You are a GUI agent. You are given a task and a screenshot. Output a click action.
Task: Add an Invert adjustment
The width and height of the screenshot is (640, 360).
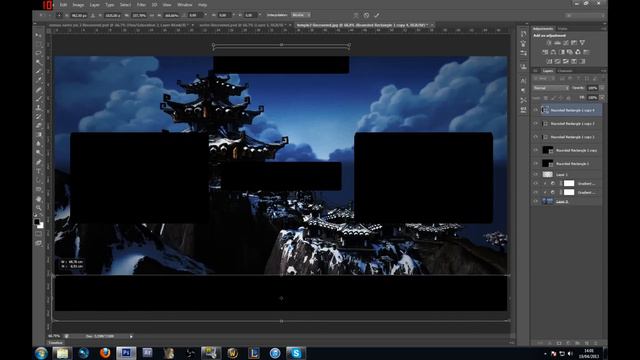click(x=549, y=61)
